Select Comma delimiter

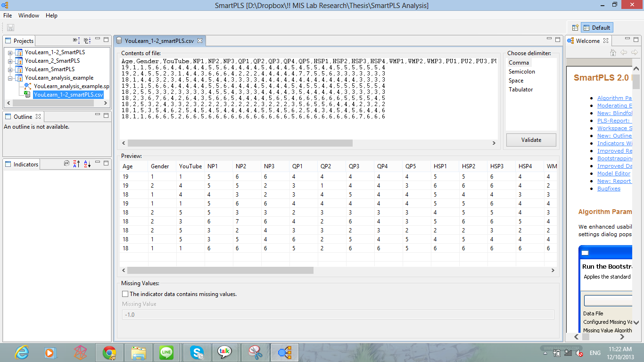(519, 63)
